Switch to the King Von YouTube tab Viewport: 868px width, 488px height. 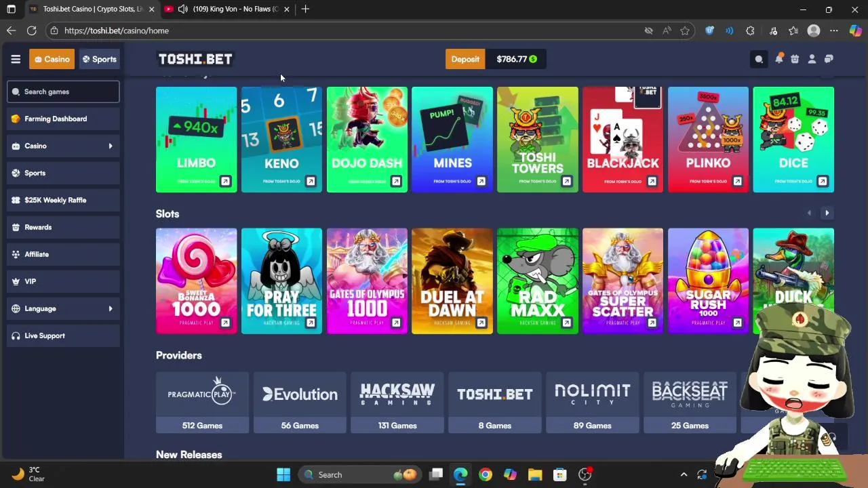[227, 9]
